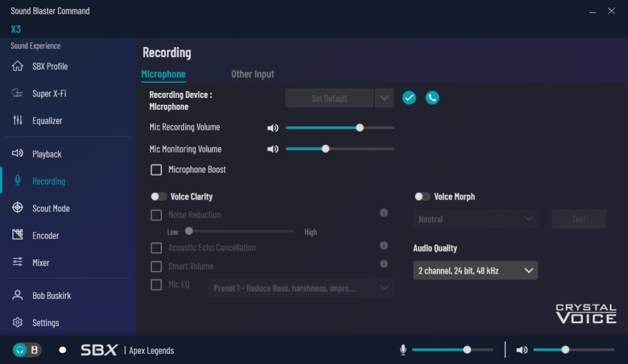Viewport: 628px width, 364px height.
Task: Click the X3 device label
Action: pos(16,29)
